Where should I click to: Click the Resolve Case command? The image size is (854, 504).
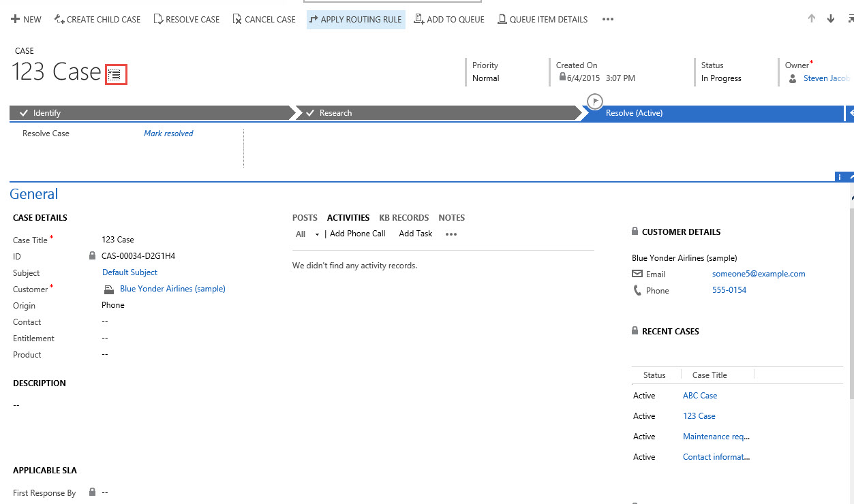(187, 19)
